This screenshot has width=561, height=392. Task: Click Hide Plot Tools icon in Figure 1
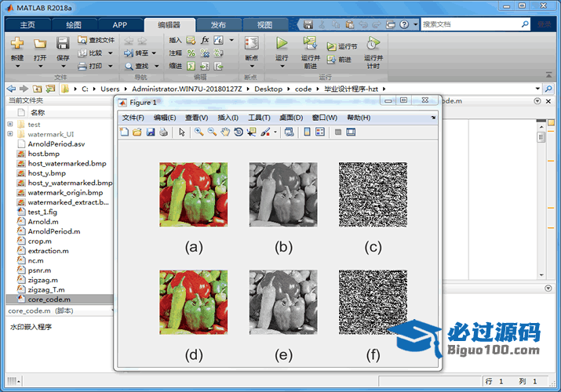(337, 132)
